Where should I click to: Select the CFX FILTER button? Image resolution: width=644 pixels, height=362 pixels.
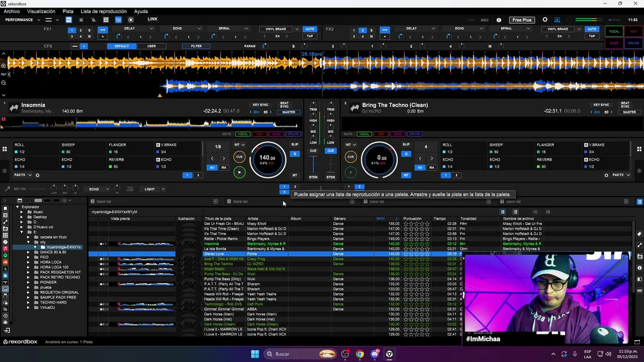pos(196,46)
